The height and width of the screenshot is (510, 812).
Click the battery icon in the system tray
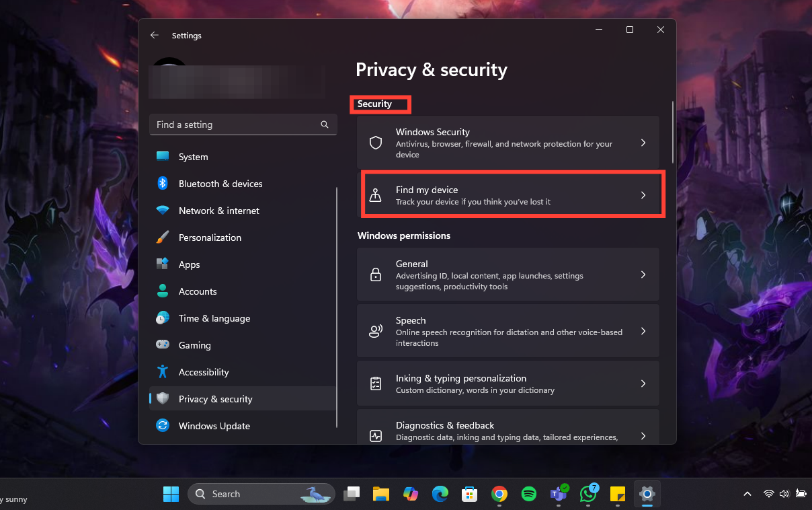[x=801, y=494]
